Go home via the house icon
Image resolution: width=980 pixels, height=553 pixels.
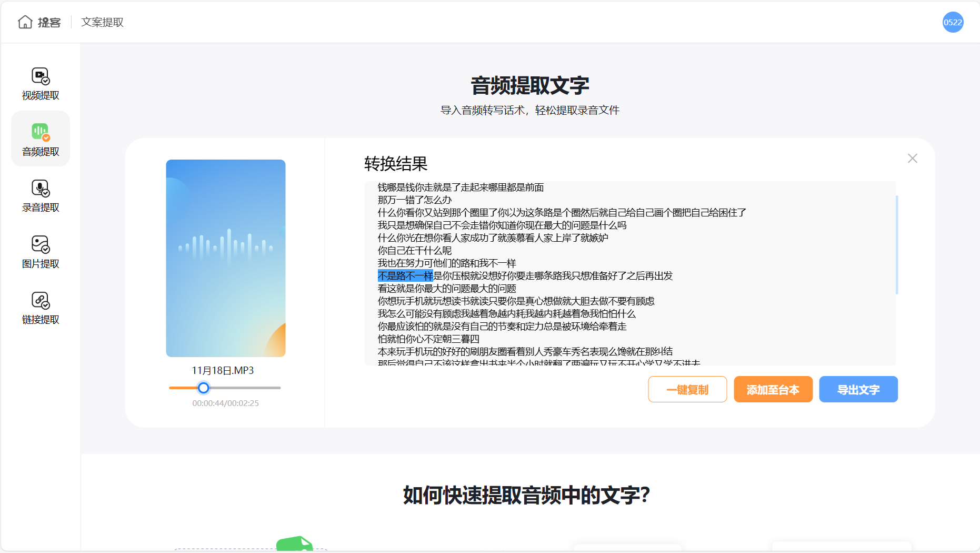[x=25, y=22]
